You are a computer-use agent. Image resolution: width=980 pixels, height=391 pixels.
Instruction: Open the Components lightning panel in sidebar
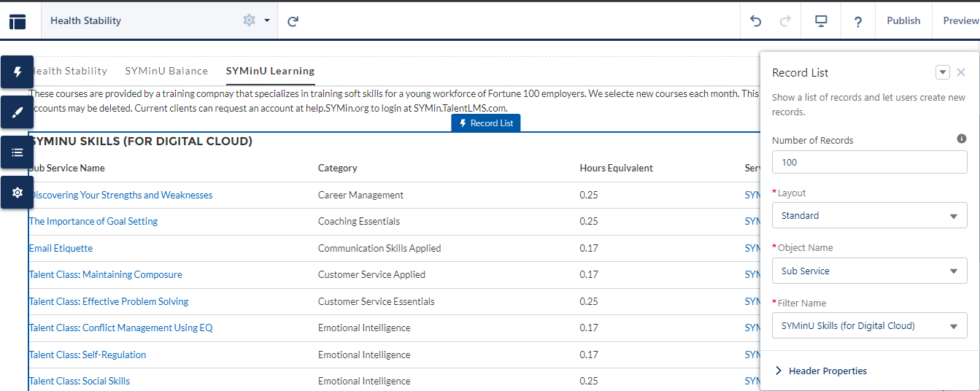point(18,72)
